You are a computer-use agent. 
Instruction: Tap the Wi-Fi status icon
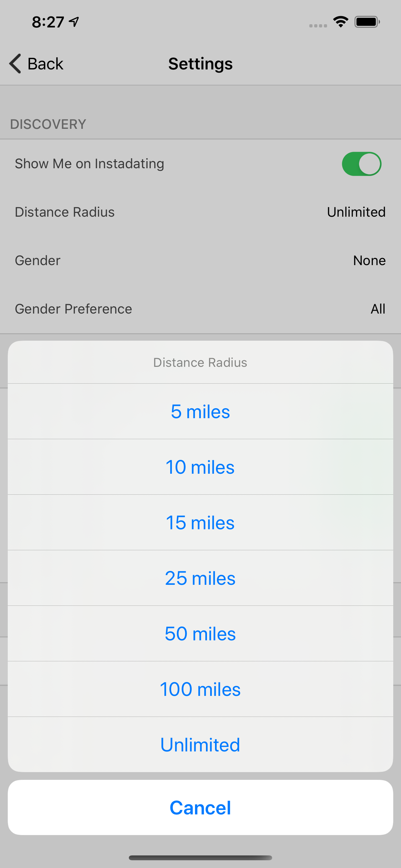click(x=340, y=22)
